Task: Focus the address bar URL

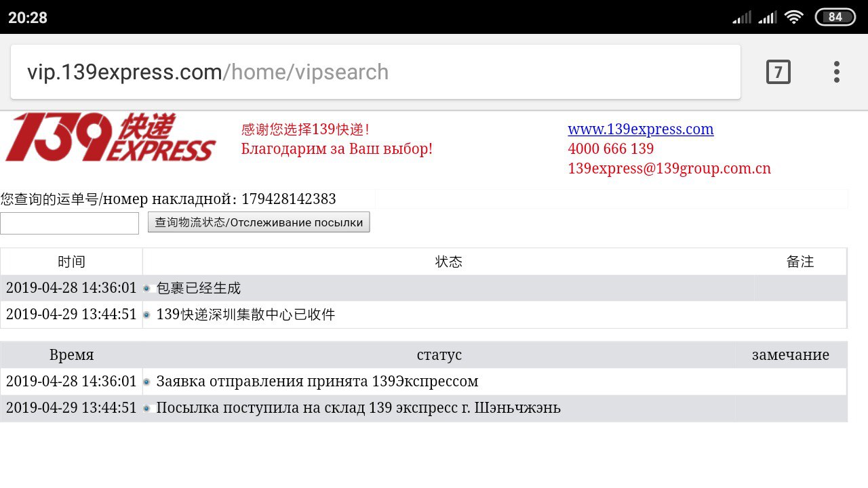Action: pyautogui.click(x=375, y=72)
